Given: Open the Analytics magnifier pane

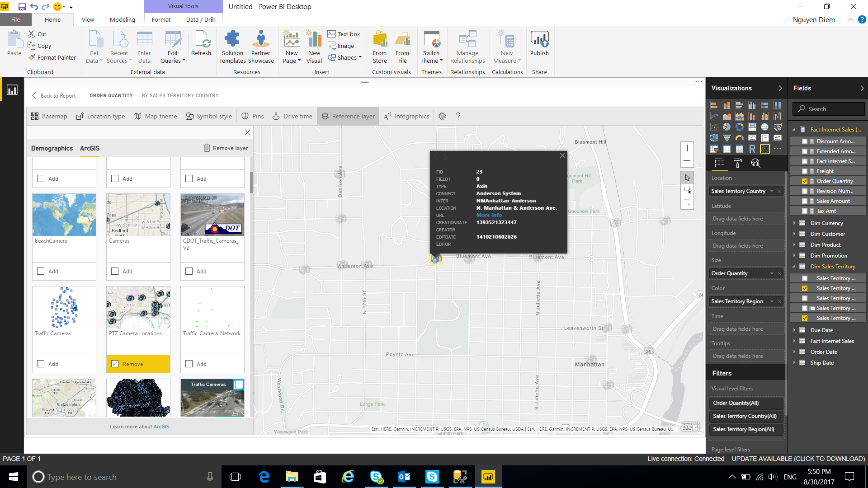Looking at the screenshot, I should [755, 163].
